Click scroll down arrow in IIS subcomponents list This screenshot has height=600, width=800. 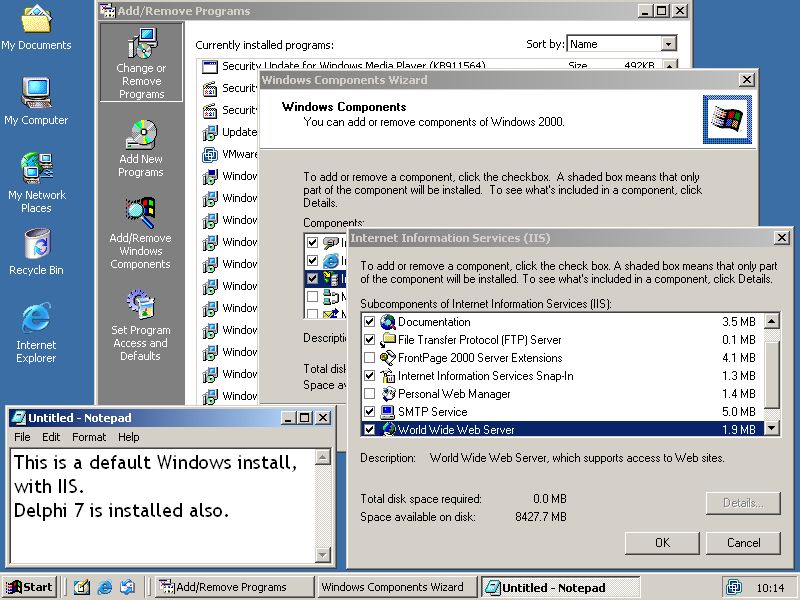tap(772, 428)
